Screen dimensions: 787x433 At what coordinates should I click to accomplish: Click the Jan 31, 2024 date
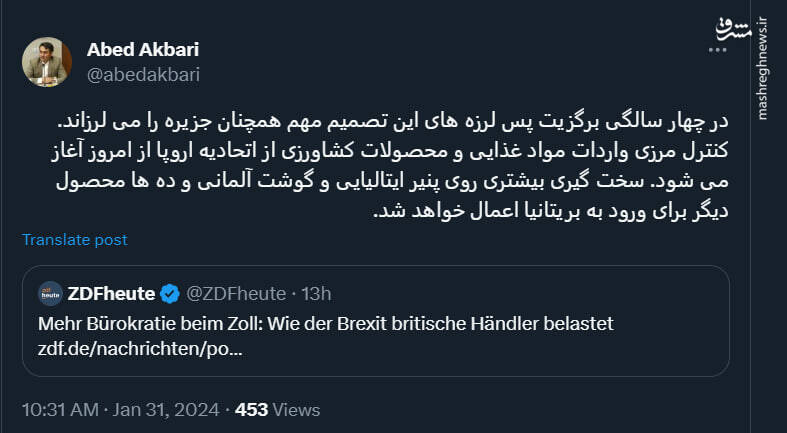169,410
